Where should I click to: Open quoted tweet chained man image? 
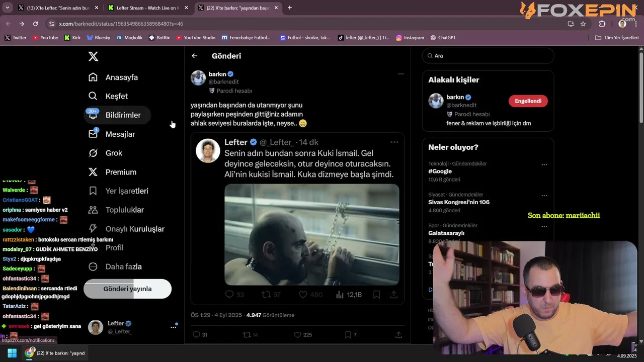click(x=312, y=235)
